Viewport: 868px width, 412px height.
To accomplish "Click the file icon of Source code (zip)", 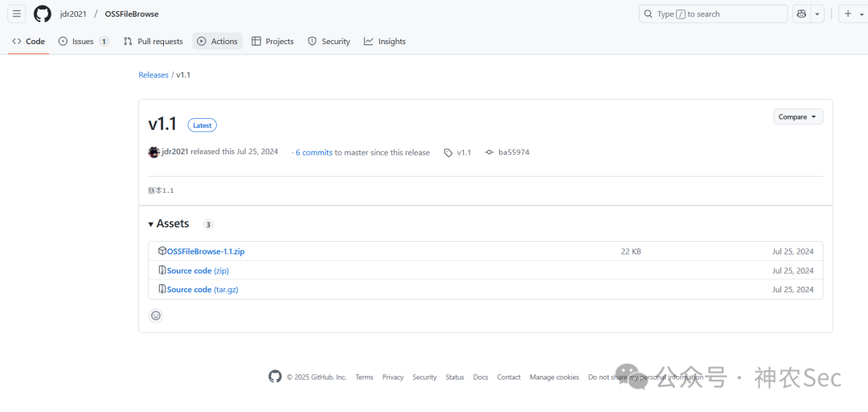I will click(x=162, y=271).
